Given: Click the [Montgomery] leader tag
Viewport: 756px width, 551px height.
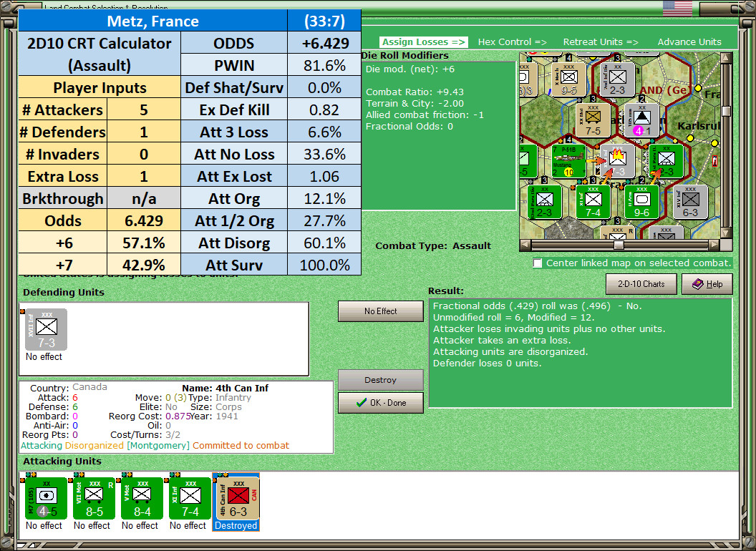Looking at the screenshot, I should 158,445.
